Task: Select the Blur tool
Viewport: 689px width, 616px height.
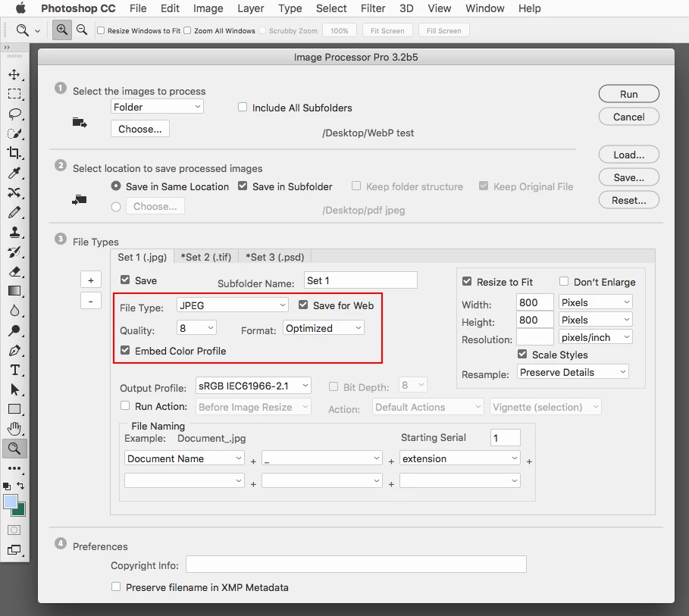Action: 14,311
